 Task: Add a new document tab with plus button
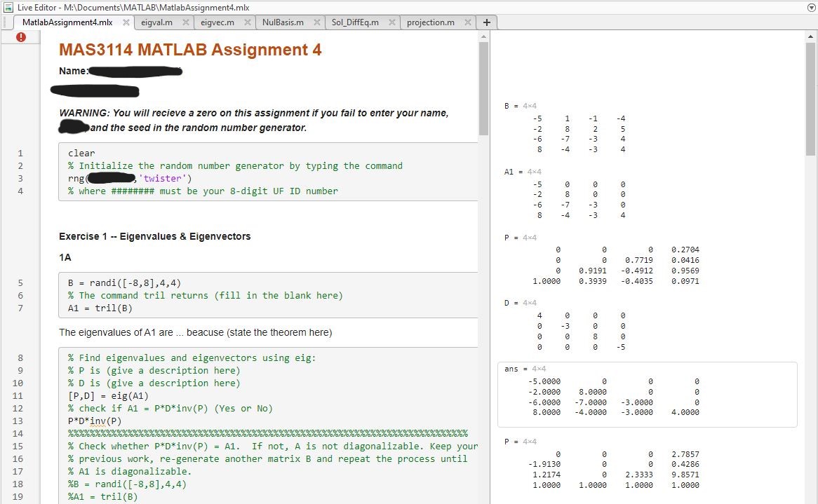pyautogui.click(x=487, y=22)
